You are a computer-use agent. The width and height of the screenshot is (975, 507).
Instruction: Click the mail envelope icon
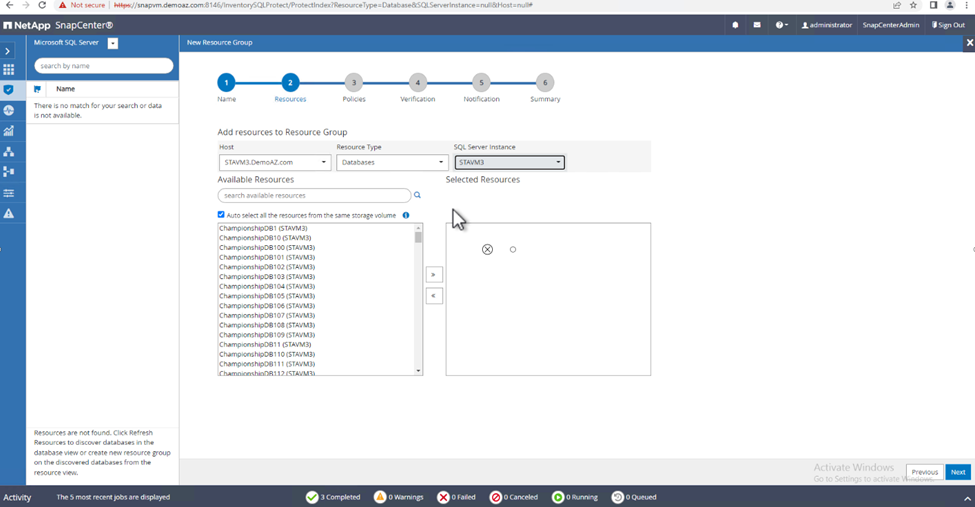(757, 26)
